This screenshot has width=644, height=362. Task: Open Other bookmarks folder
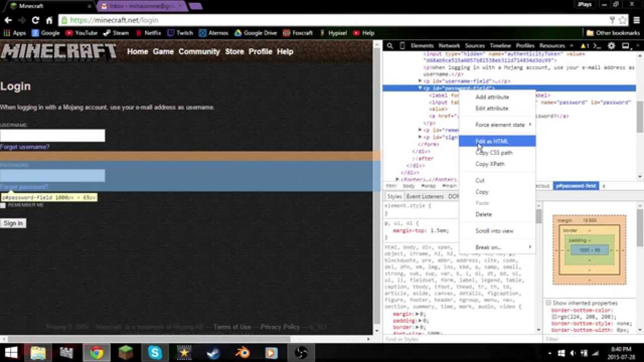tap(612, 33)
